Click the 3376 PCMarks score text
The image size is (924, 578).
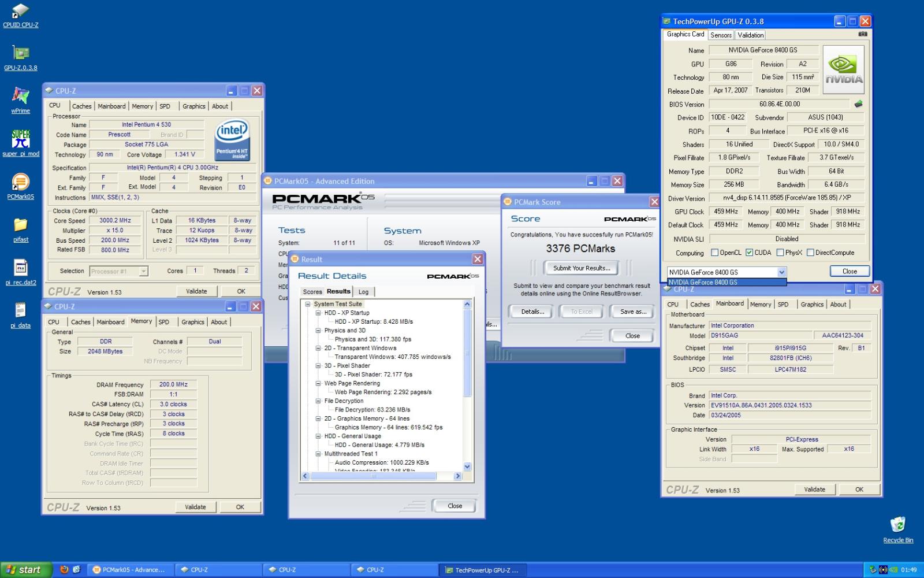tap(580, 249)
